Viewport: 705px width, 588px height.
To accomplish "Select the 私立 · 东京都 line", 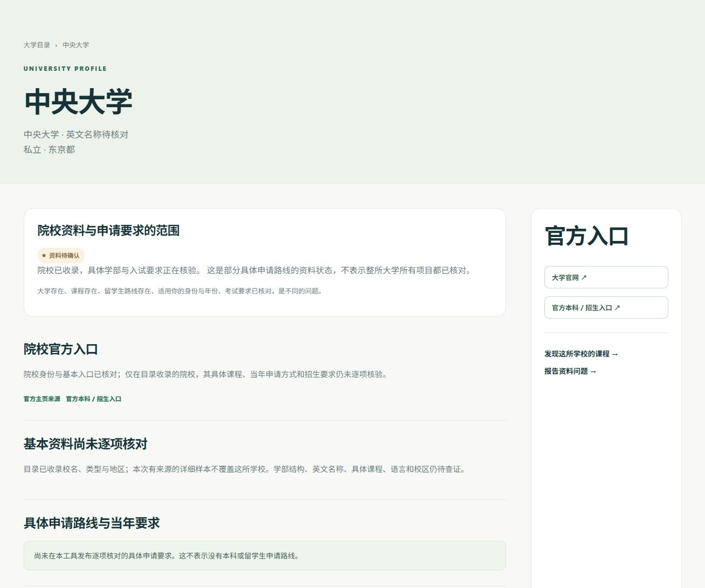I will coord(49,150).
